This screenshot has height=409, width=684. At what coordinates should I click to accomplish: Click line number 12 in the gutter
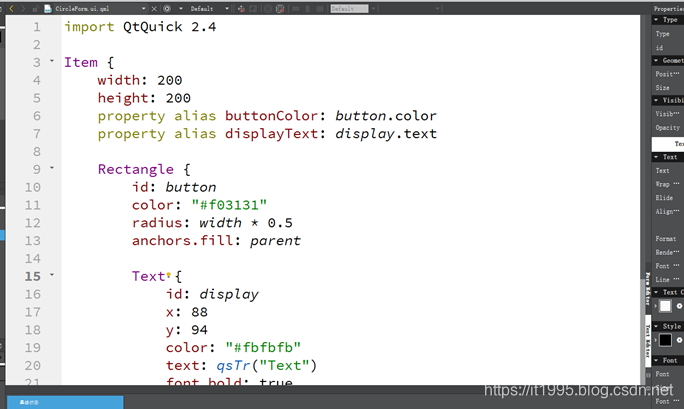(x=33, y=223)
